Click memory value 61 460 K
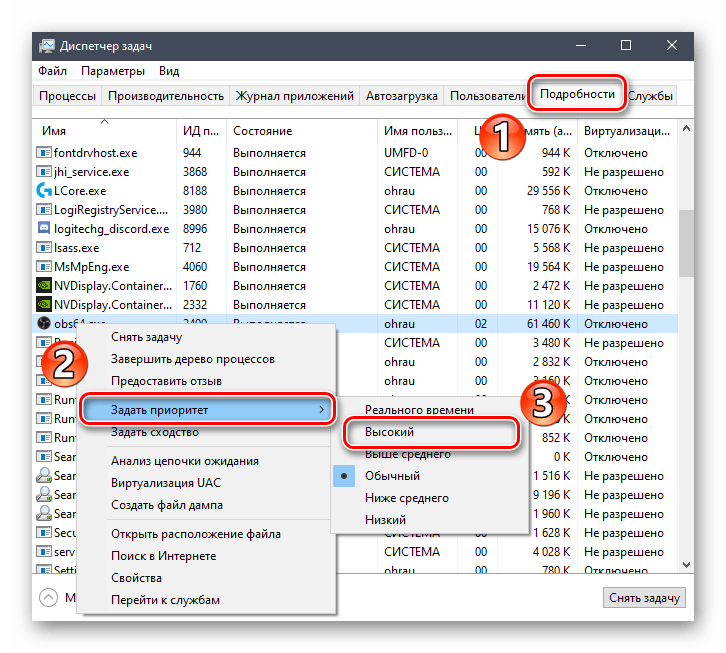This screenshot has width=726, height=653. (548, 324)
